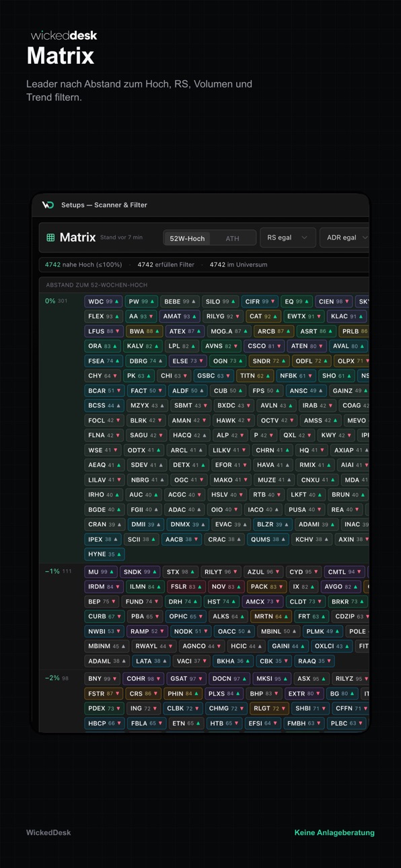The image size is (401, 868).
Task: Select the TITN 62 ticker chip
Action: pos(254,376)
